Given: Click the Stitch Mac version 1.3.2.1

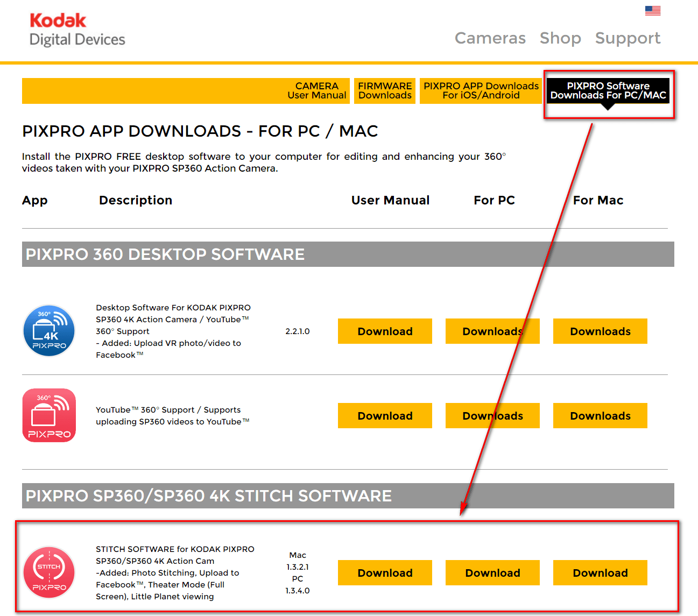Looking at the screenshot, I should tap(298, 567).
